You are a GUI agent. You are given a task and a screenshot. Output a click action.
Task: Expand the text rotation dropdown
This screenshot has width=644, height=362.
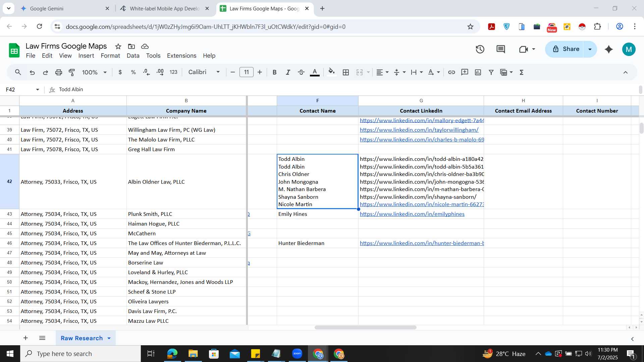coord(438,72)
